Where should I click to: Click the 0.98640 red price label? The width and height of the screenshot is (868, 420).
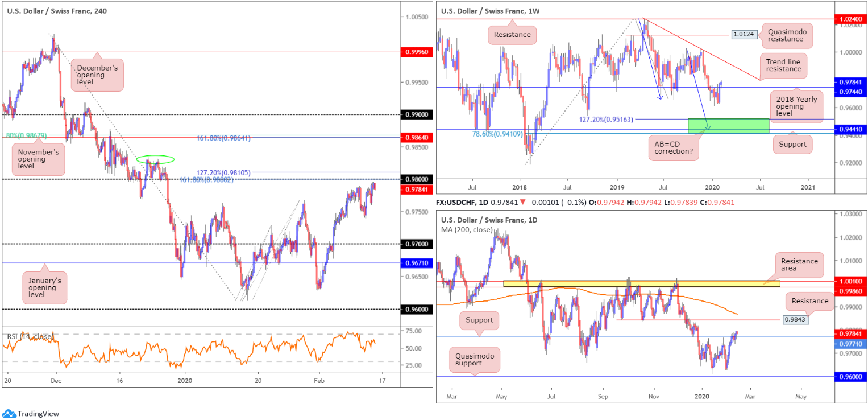[417, 138]
